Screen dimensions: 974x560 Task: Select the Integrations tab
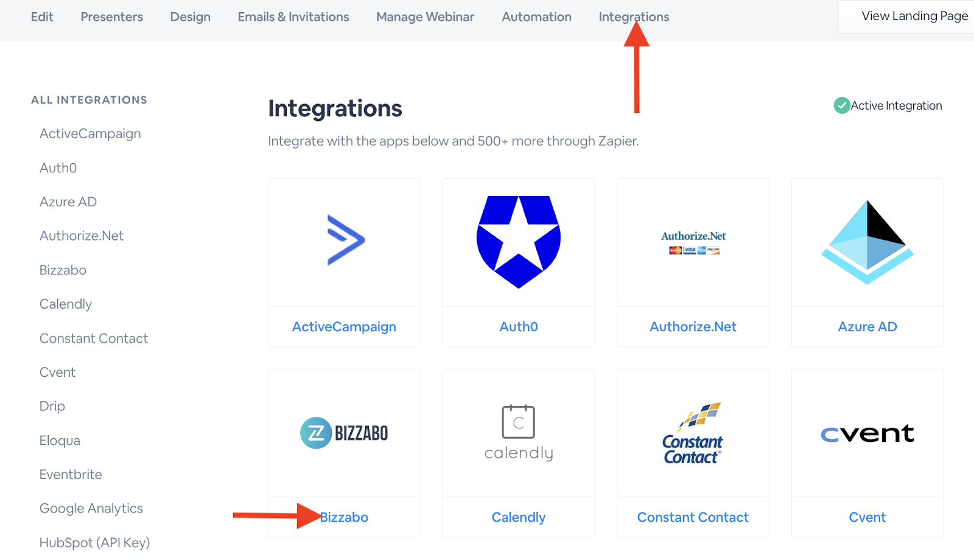[634, 17]
